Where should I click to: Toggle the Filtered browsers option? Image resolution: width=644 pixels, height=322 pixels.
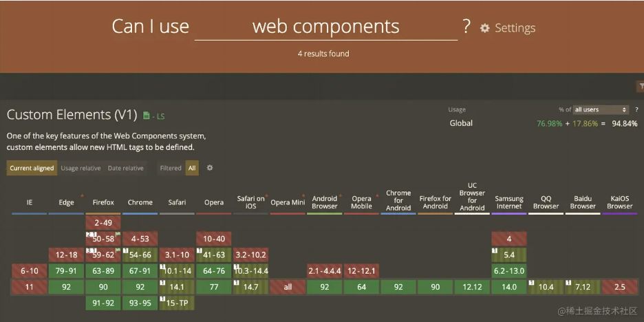(171, 168)
